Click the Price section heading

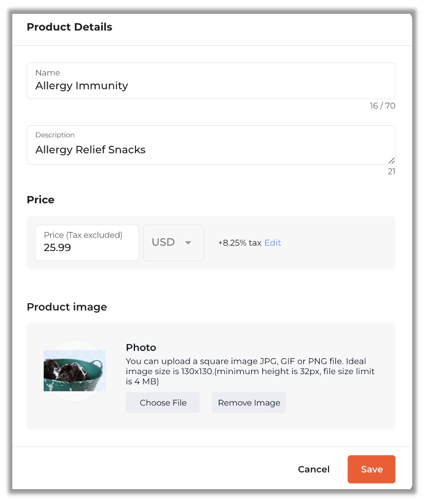[41, 200]
